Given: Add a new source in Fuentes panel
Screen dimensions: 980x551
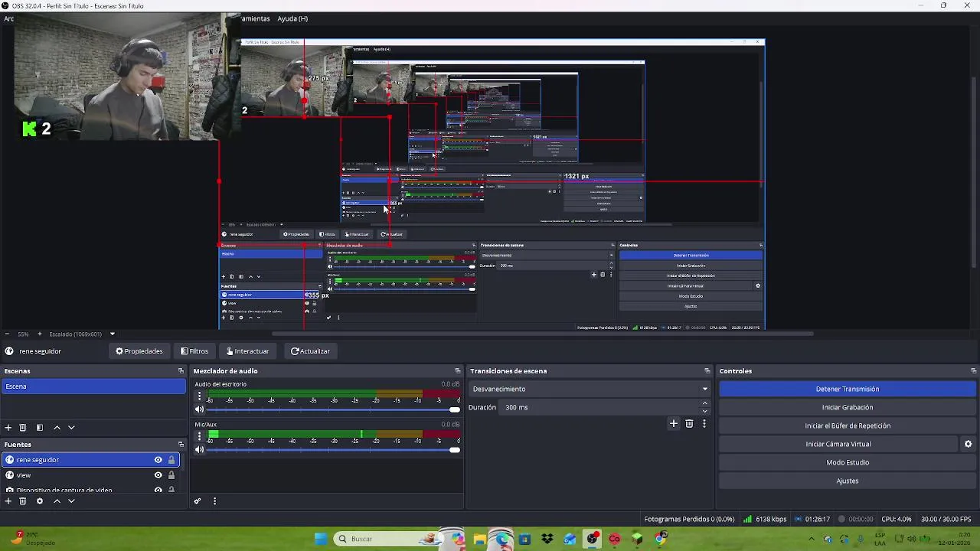Looking at the screenshot, I should (x=8, y=501).
